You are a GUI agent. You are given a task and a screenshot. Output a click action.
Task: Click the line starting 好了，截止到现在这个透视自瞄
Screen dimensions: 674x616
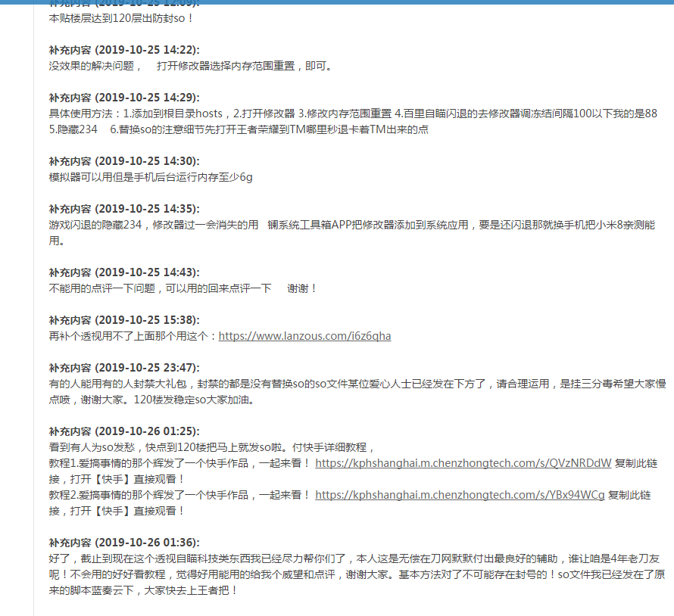(354, 558)
